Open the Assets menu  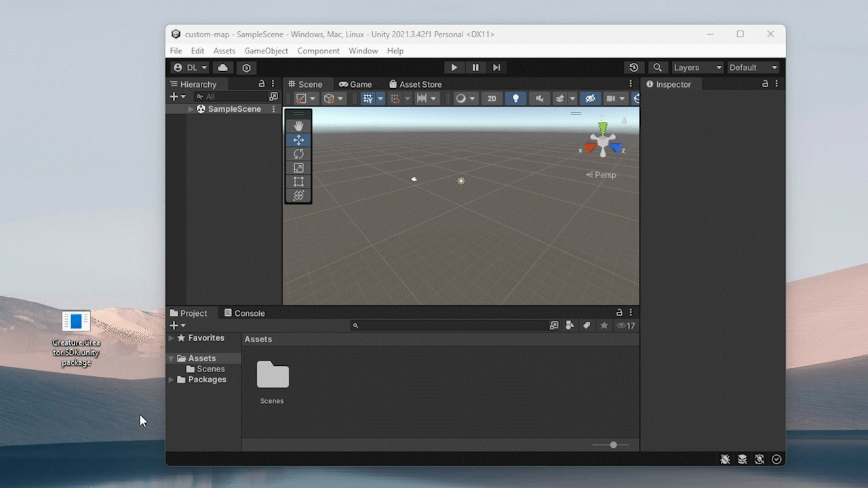[x=224, y=51]
